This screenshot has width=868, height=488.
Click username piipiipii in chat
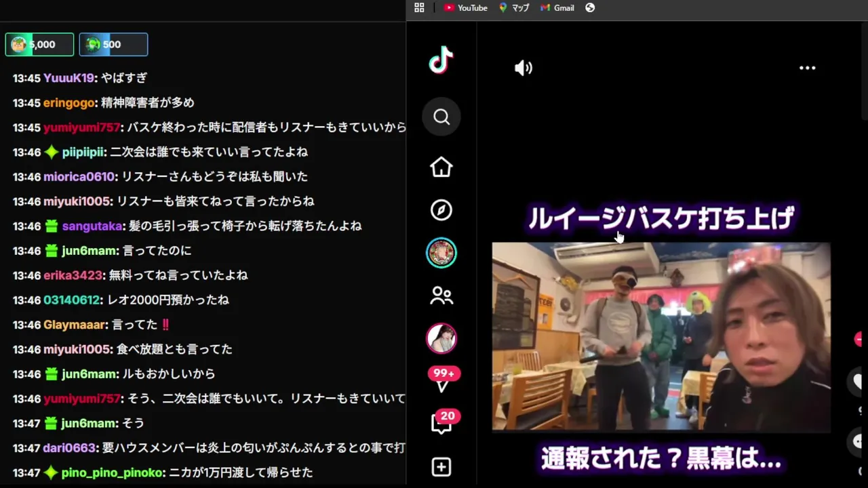tap(83, 152)
